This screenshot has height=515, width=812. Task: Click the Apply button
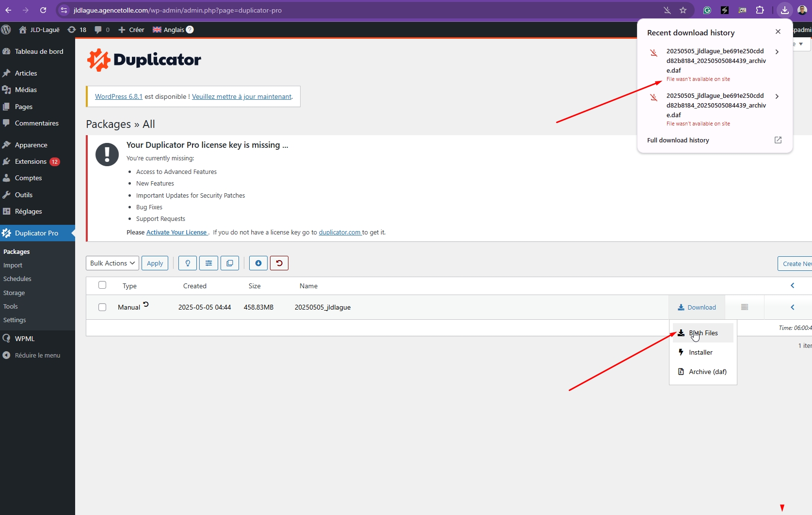click(x=155, y=263)
